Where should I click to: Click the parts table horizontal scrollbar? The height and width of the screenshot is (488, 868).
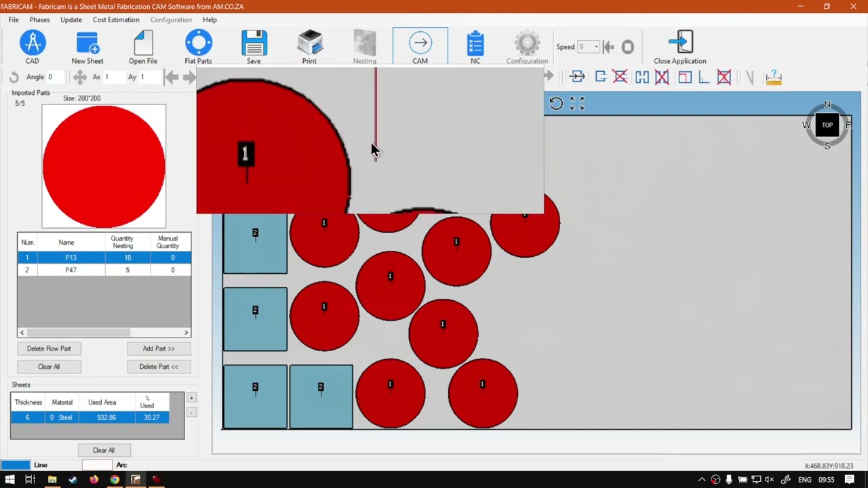(x=104, y=333)
